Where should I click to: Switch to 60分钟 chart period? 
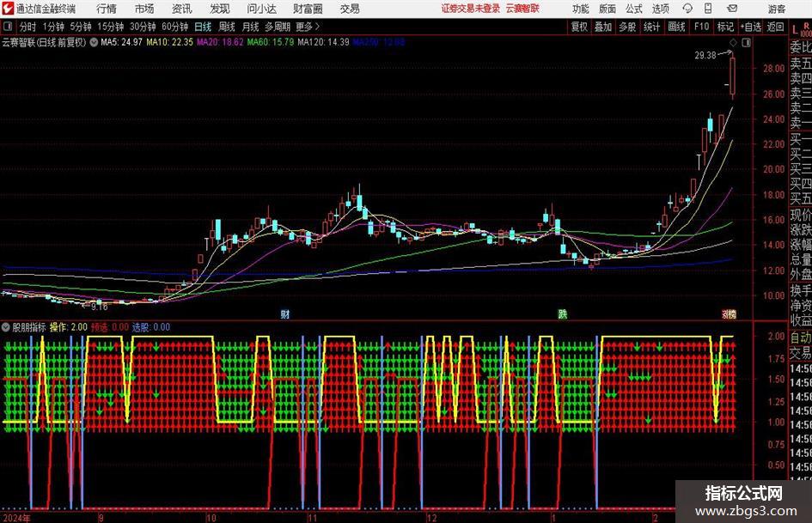[175, 27]
